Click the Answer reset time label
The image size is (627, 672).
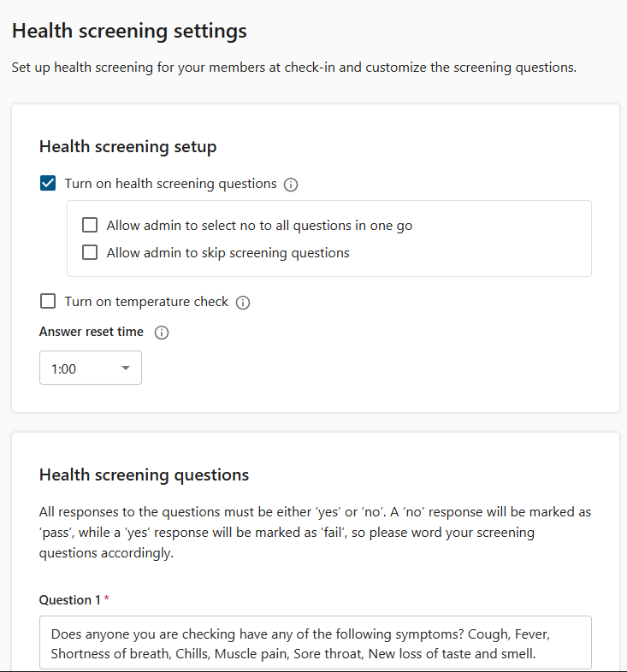pos(92,332)
